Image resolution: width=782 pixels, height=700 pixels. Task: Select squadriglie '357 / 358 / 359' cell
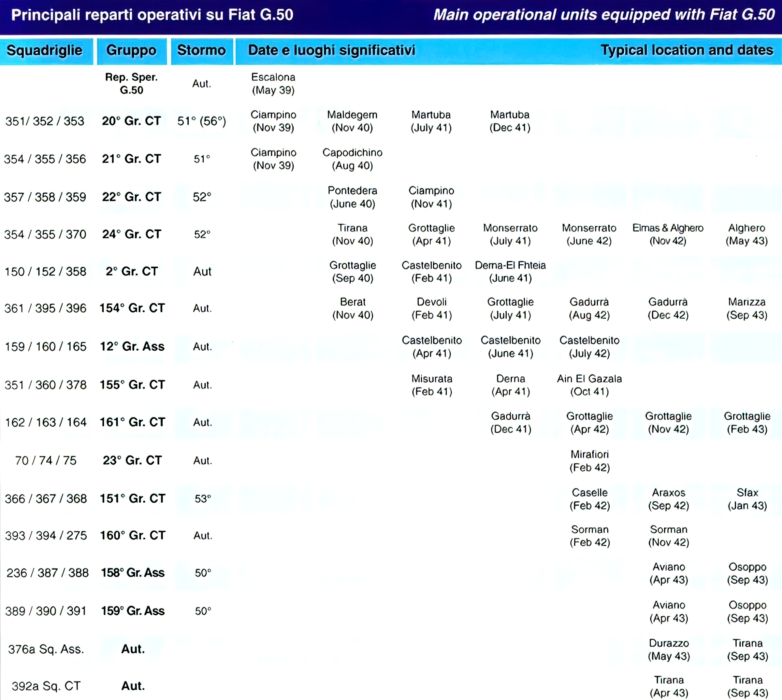tap(45, 197)
